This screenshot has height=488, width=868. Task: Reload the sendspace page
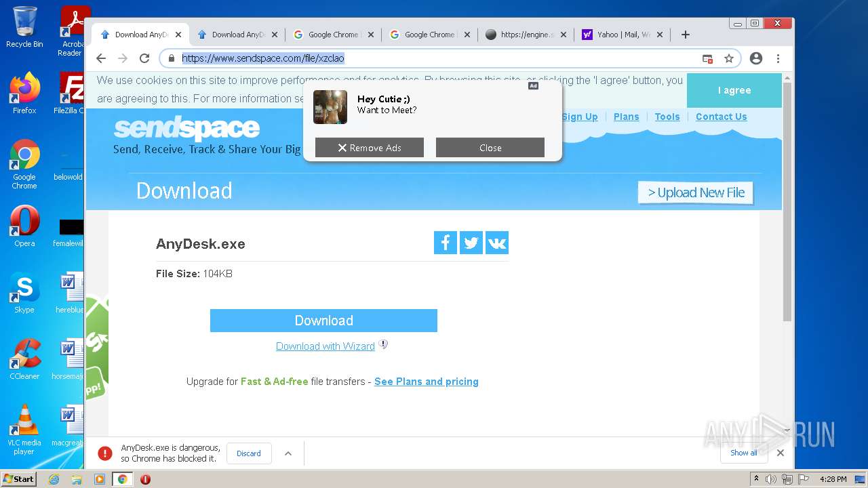144,58
